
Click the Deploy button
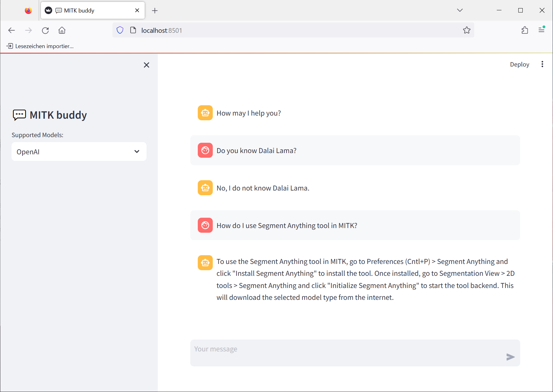click(520, 64)
